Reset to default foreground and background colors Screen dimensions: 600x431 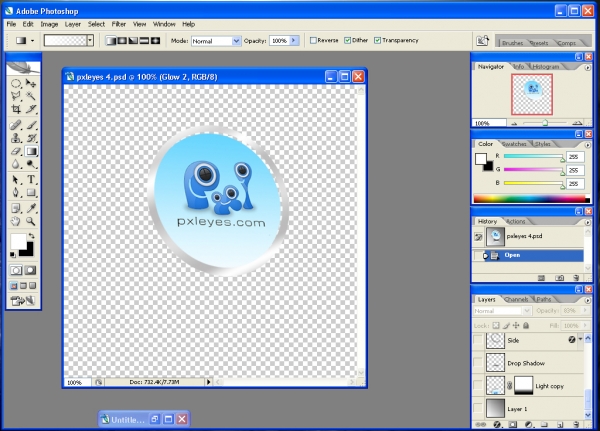tap(13, 255)
